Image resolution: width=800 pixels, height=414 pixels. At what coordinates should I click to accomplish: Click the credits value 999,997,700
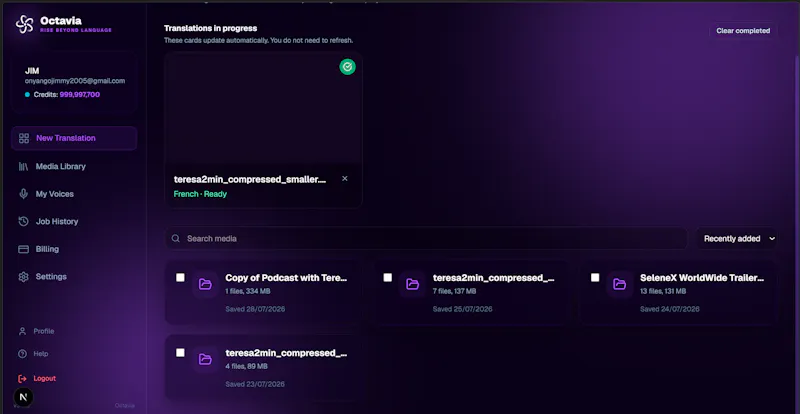click(80, 94)
